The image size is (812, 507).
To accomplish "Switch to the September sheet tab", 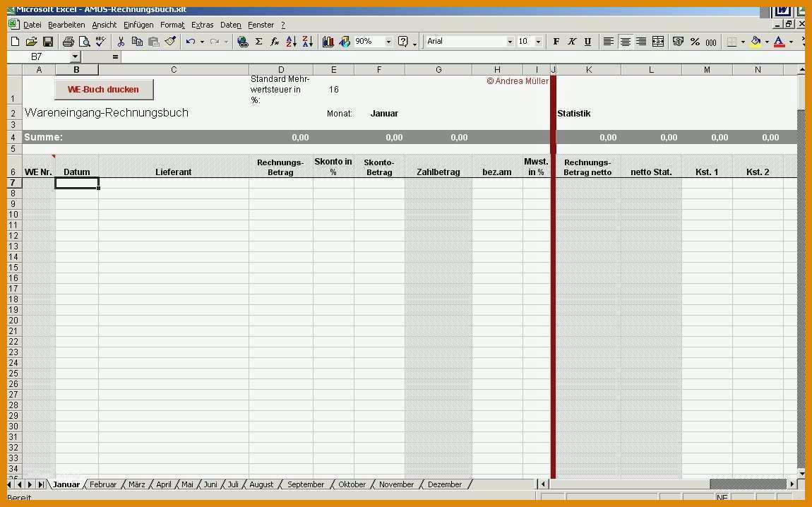I will [x=306, y=484].
